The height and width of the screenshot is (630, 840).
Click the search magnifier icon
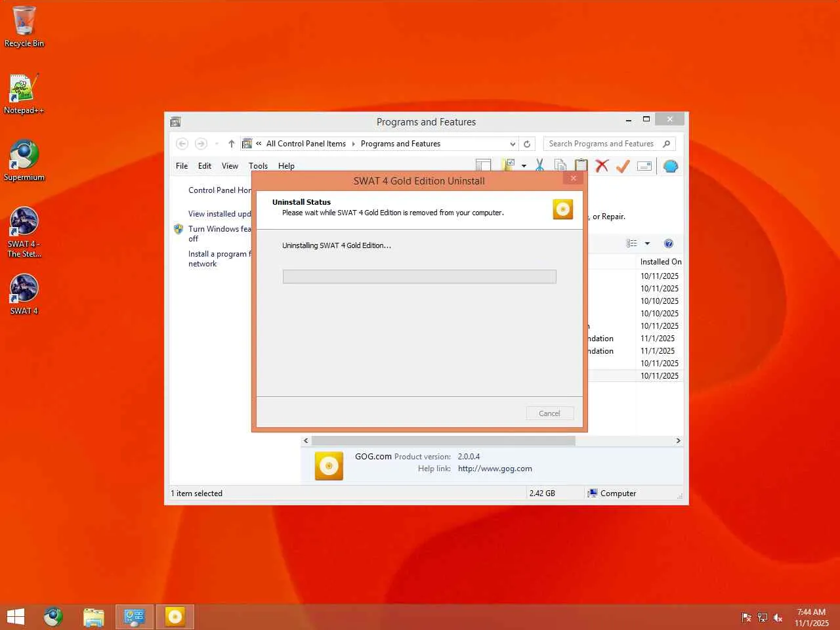pos(667,144)
